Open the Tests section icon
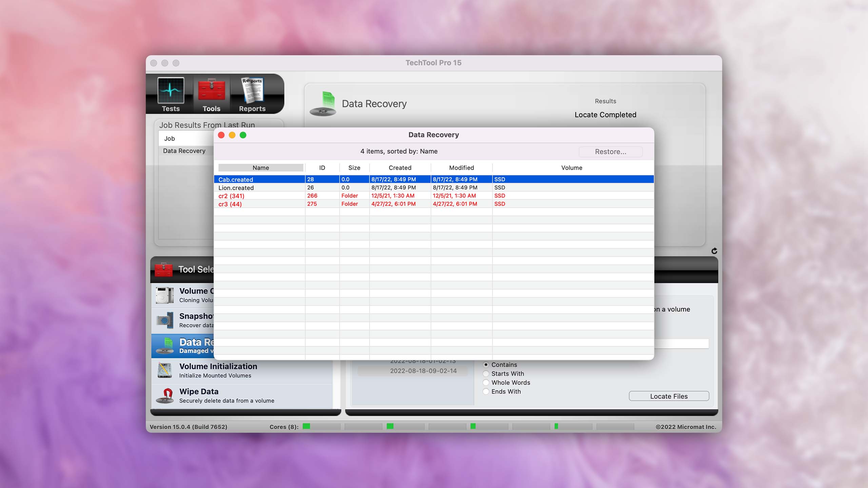Viewport: 868px width, 488px height. click(171, 91)
